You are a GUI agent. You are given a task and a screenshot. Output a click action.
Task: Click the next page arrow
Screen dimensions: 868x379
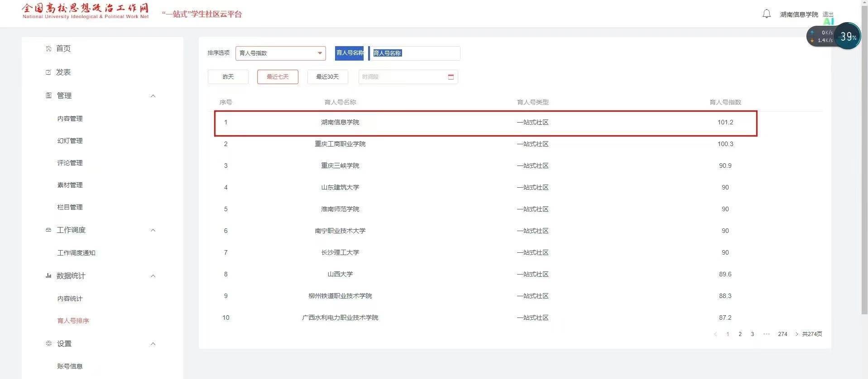(796, 334)
